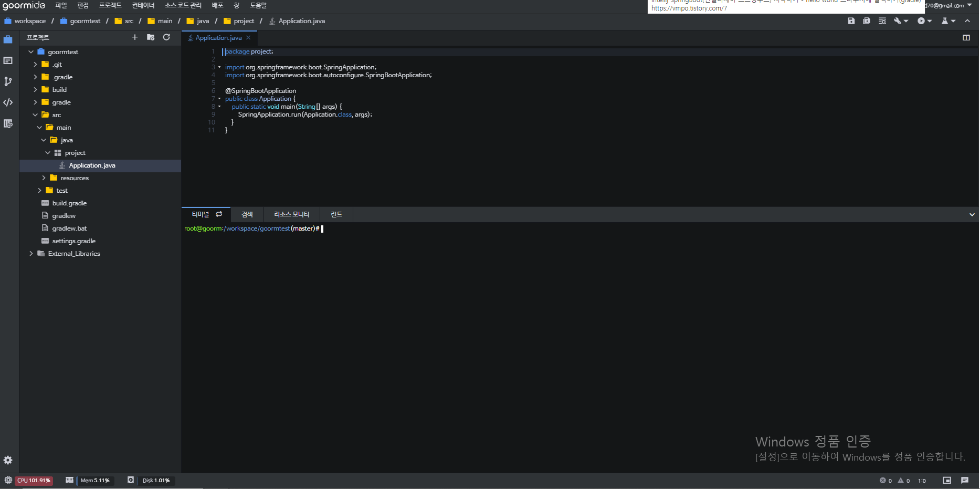
Task: Run the project with the play icon
Action: pyautogui.click(x=921, y=21)
